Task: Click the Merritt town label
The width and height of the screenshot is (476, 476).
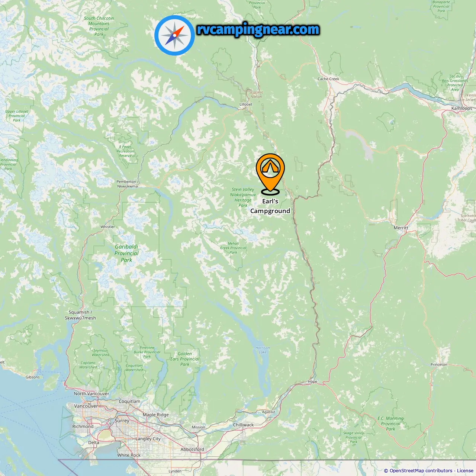Action: coord(401,228)
